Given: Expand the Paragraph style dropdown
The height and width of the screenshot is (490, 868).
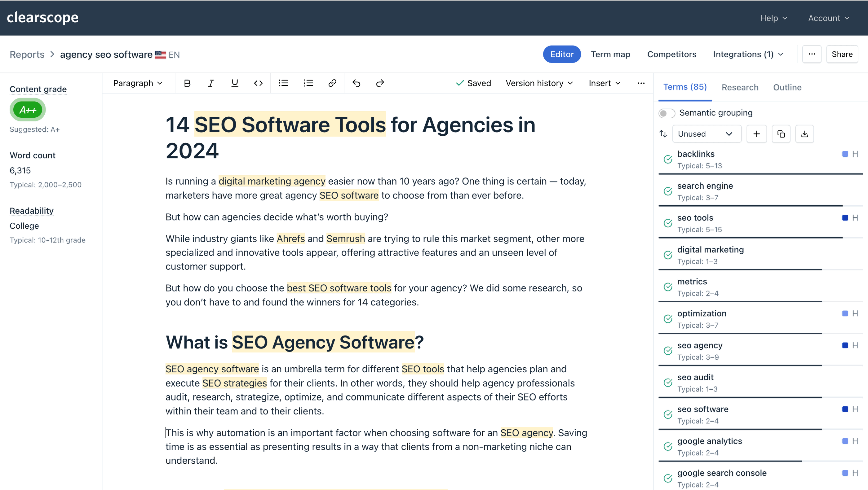Looking at the screenshot, I should [138, 83].
